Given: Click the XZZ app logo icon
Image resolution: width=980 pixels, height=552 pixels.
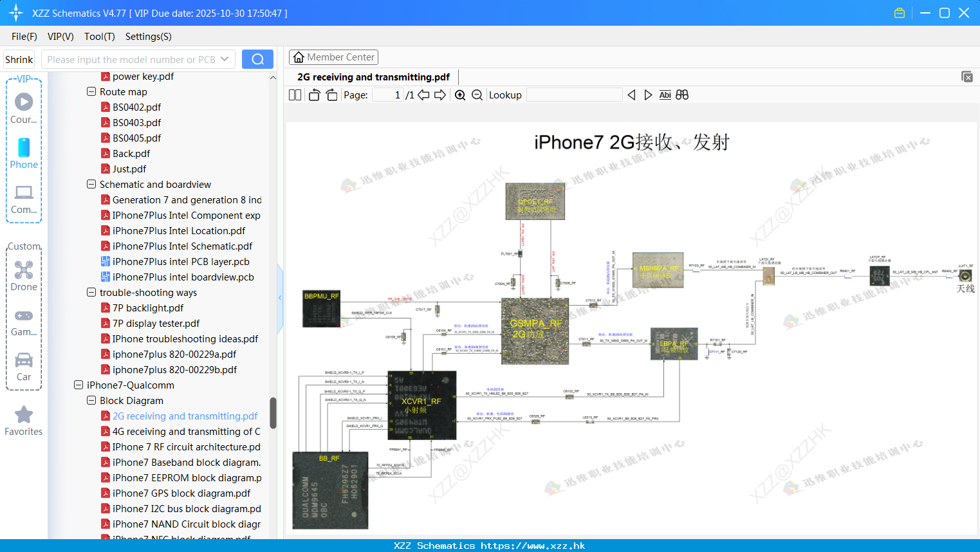Looking at the screenshot, I should pos(15,13).
